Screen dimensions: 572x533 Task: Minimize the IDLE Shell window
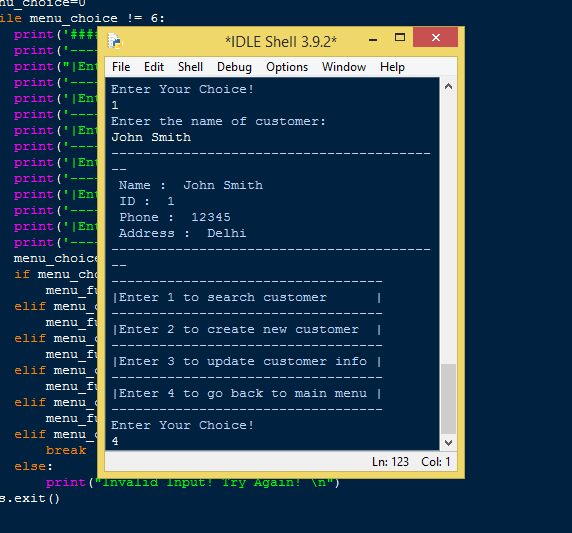click(x=373, y=39)
